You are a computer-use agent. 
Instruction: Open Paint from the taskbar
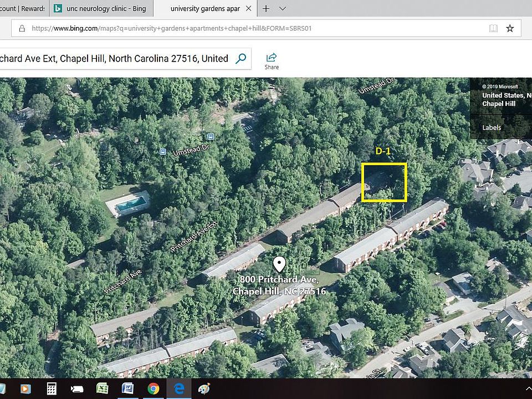(204, 388)
